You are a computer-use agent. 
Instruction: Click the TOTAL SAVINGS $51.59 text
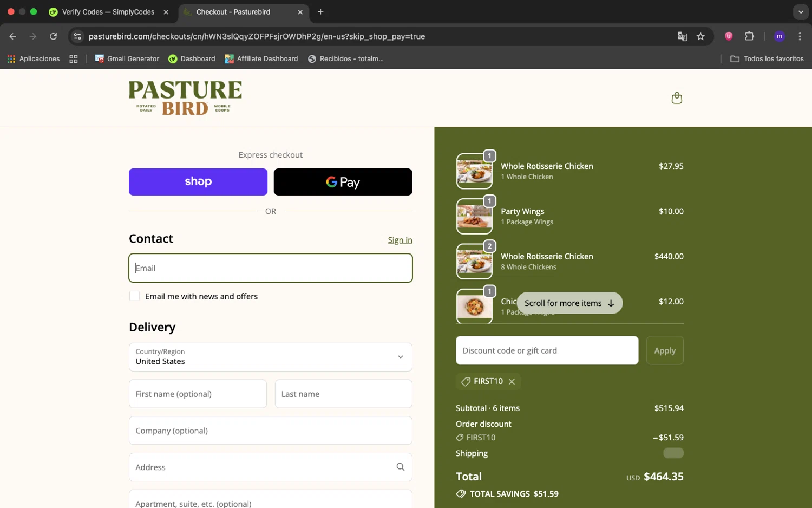click(x=514, y=494)
